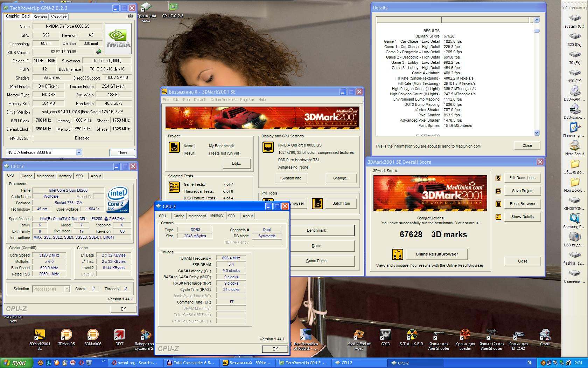The image size is (588, 368).
Task: Click Show Details button
Action: tap(523, 217)
